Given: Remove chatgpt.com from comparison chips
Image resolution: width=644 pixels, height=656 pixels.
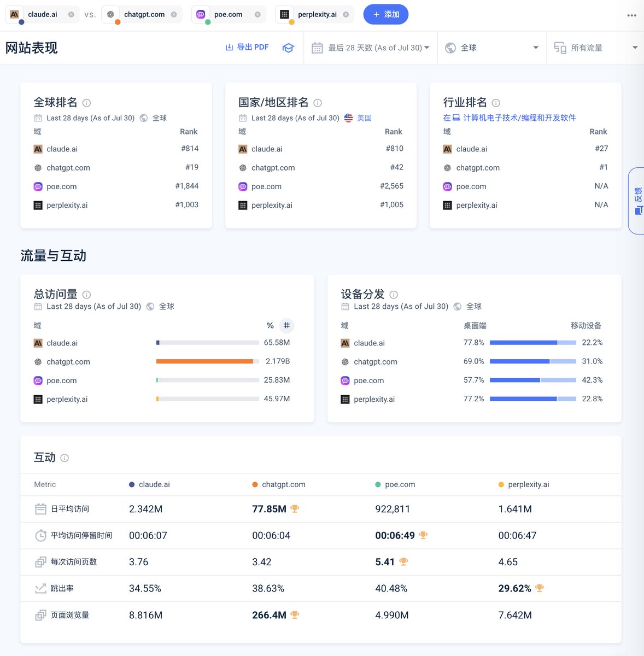Looking at the screenshot, I should tap(174, 15).
